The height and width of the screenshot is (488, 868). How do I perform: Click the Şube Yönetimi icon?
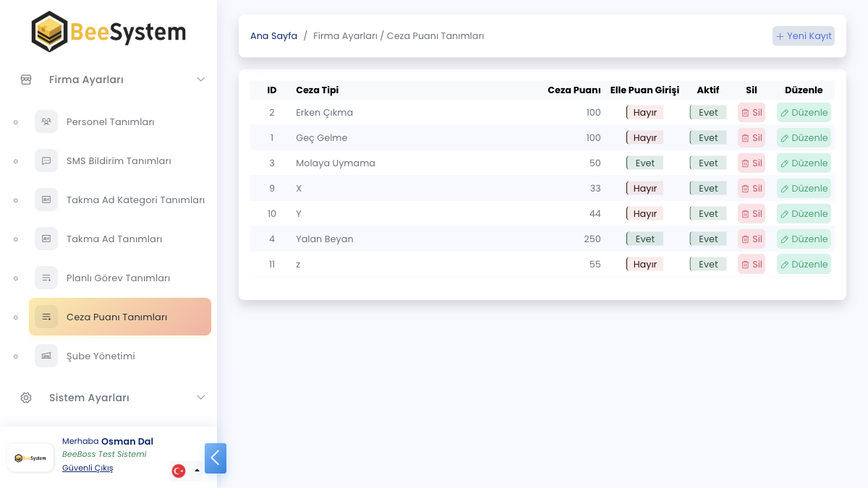[46, 356]
